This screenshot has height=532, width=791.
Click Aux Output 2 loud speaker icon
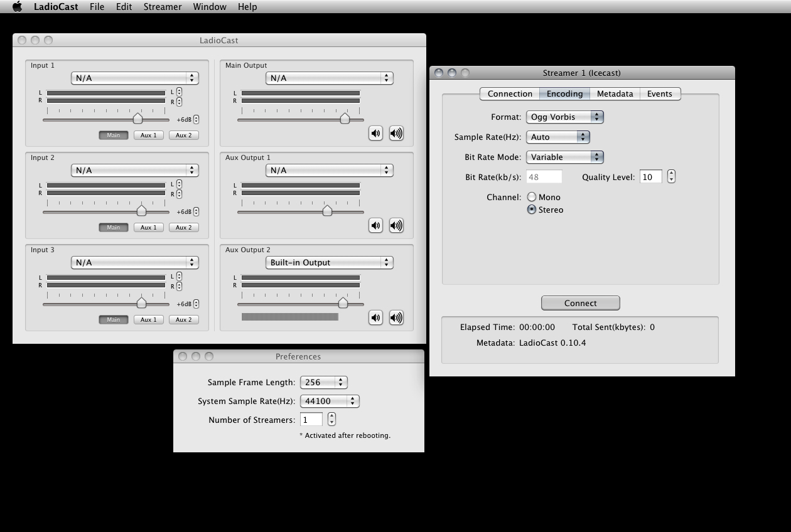396,317
